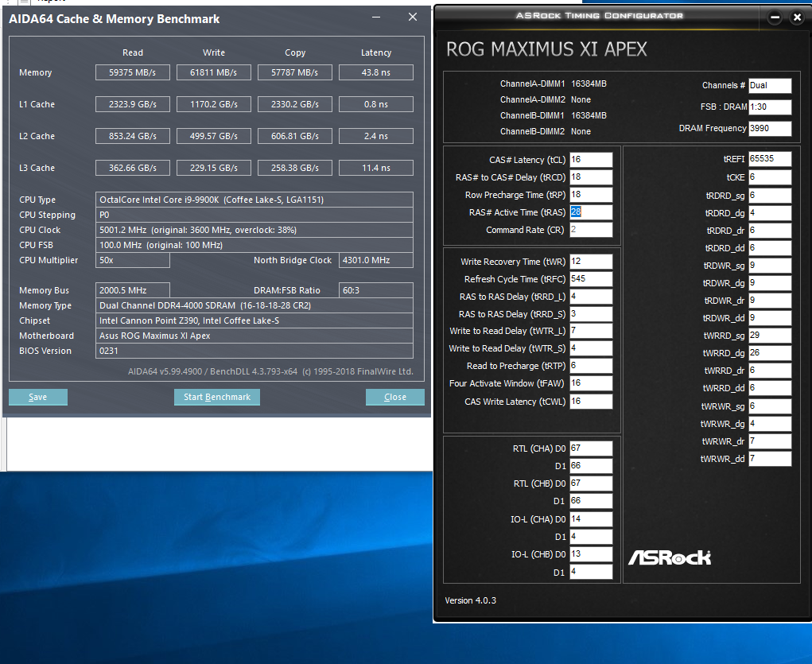Select RTL (CHB) D0 field
This screenshot has height=664, width=812.
point(591,483)
